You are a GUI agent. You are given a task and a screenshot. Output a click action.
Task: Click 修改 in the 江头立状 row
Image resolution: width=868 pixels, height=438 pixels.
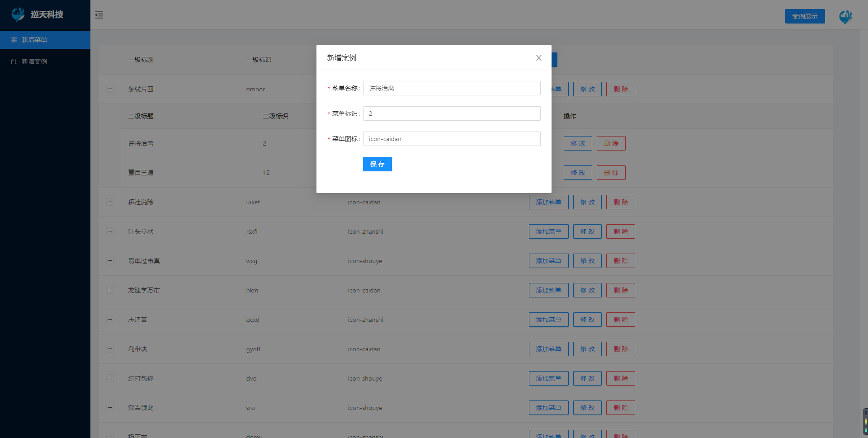(587, 231)
